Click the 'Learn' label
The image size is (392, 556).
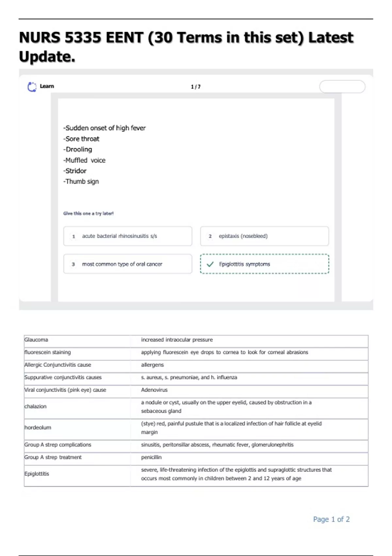pos(47,86)
